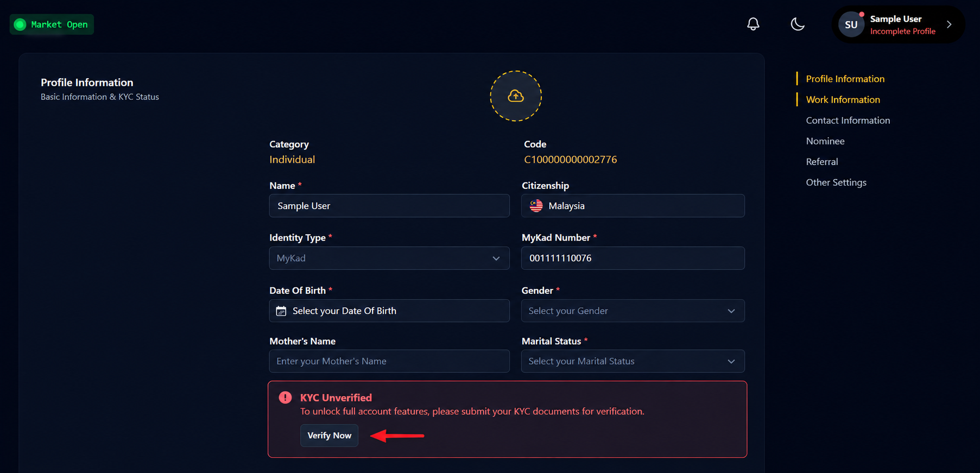Expand user menu chevron beside Sample User
This screenshot has width=980, height=473.
click(x=949, y=24)
